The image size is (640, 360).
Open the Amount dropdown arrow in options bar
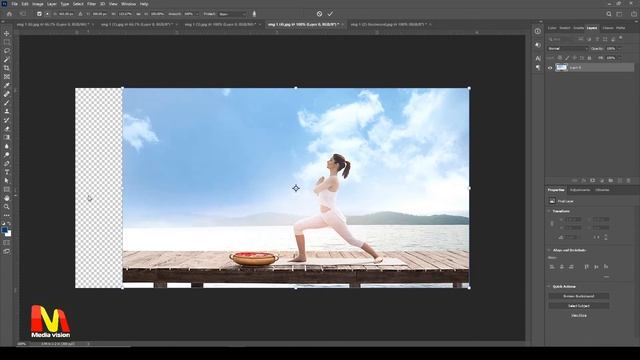click(x=198, y=14)
